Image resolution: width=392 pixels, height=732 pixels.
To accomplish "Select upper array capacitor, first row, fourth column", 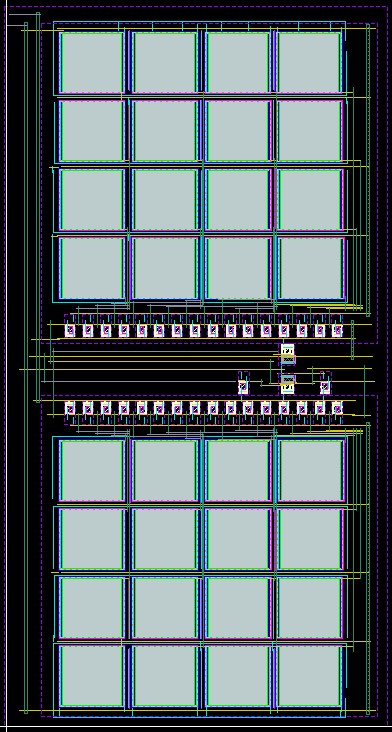I will 309,63.
